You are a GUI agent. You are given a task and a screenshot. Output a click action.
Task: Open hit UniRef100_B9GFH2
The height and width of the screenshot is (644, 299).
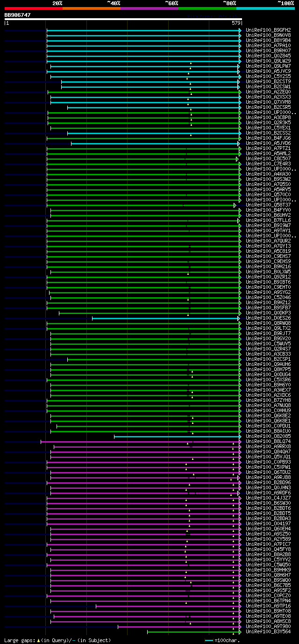point(268,30)
